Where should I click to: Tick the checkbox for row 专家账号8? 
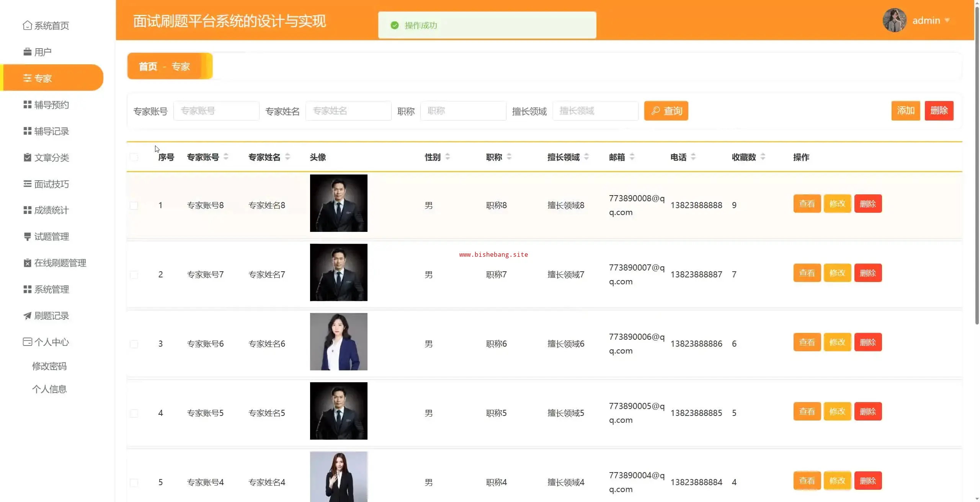pos(134,205)
